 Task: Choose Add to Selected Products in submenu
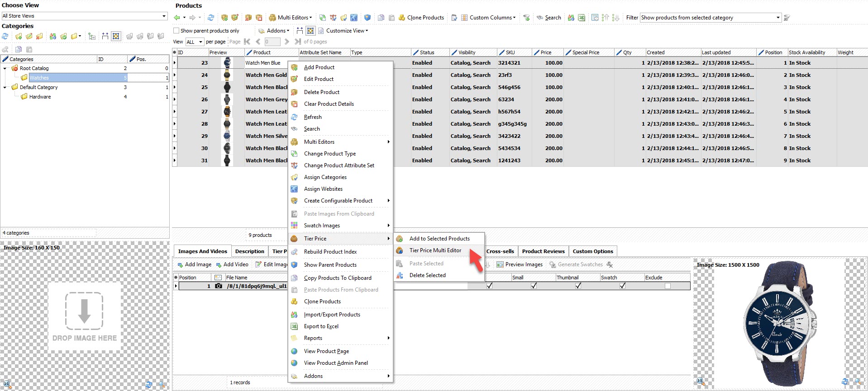click(x=439, y=239)
